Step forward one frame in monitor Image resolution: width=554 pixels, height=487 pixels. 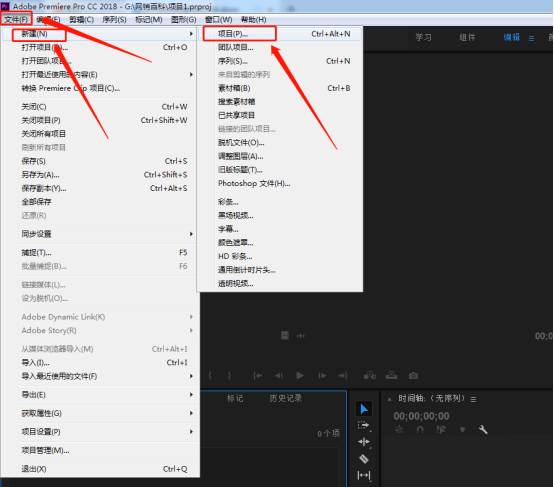point(322,375)
